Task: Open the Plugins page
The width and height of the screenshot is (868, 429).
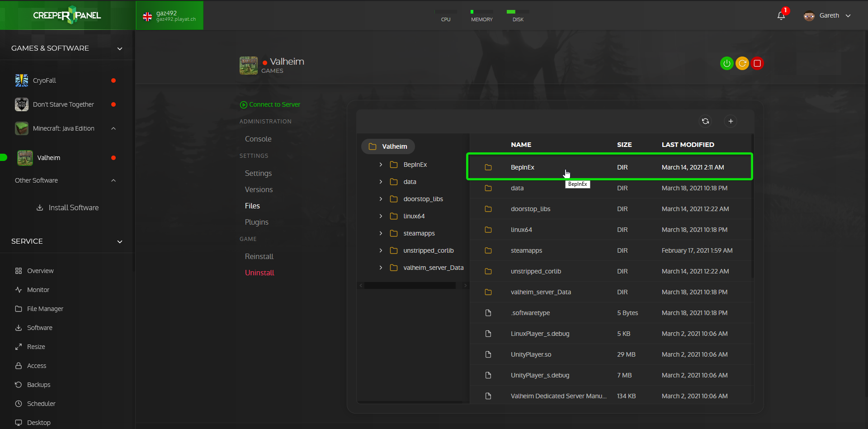Action: (x=256, y=222)
